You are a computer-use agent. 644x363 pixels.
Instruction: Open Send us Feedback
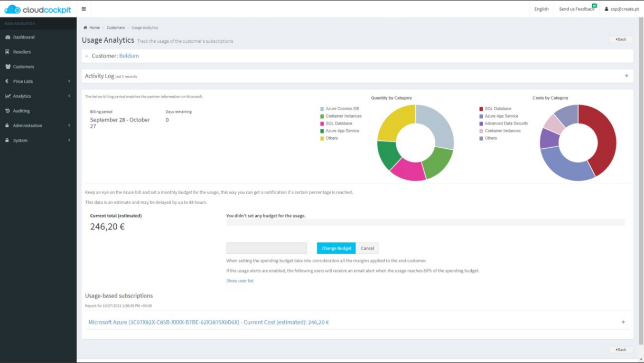[x=575, y=9]
